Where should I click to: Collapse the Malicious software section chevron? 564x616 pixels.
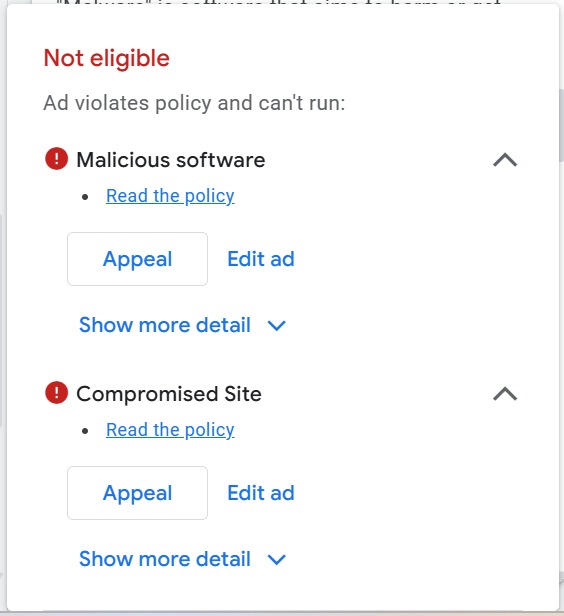pyautogui.click(x=505, y=160)
